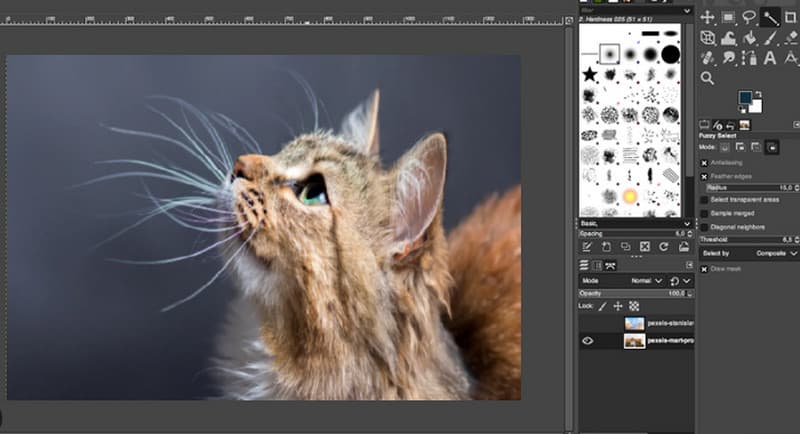Click the Delete brush icon
Viewport: 800px width, 434px height.
645,247
